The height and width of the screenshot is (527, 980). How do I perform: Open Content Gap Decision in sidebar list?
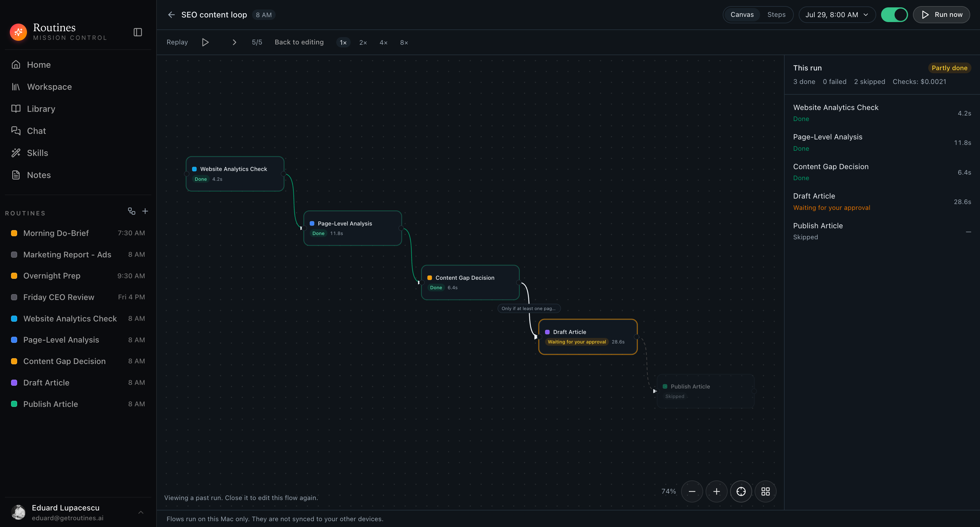pos(78,361)
